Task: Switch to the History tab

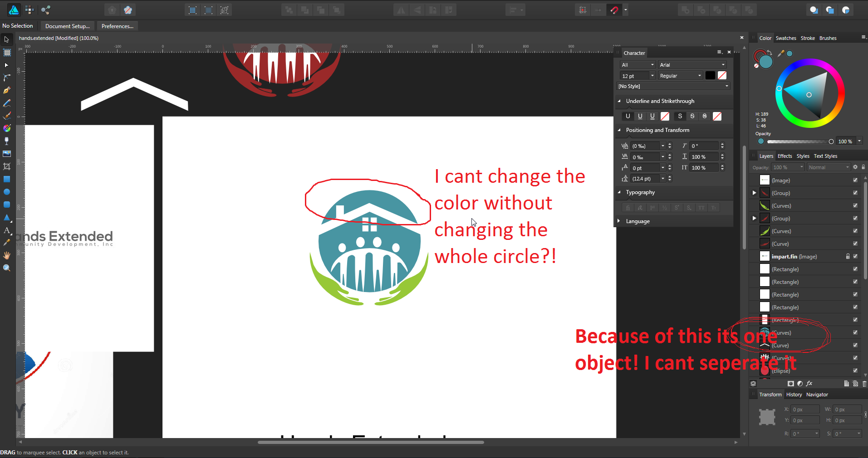Action: click(x=794, y=395)
